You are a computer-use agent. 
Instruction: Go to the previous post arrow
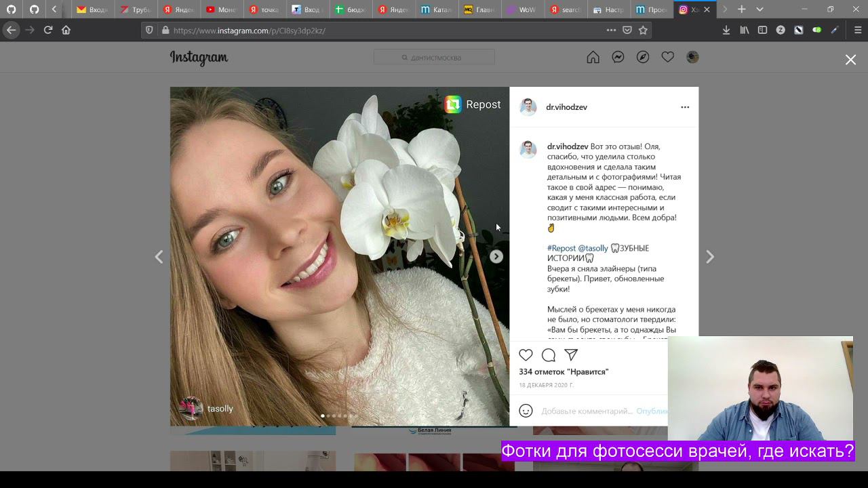(x=159, y=257)
